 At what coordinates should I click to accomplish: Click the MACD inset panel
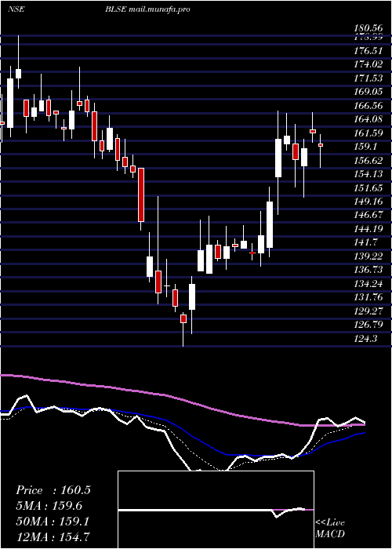216,510
